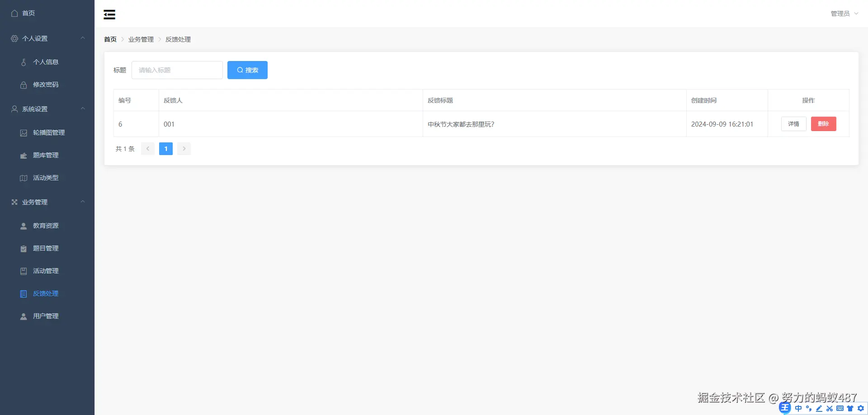This screenshot has width=868, height=415.
Task: Select the lock icon beside 修改密码
Action: pyautogui.click(x=23, y=85)
